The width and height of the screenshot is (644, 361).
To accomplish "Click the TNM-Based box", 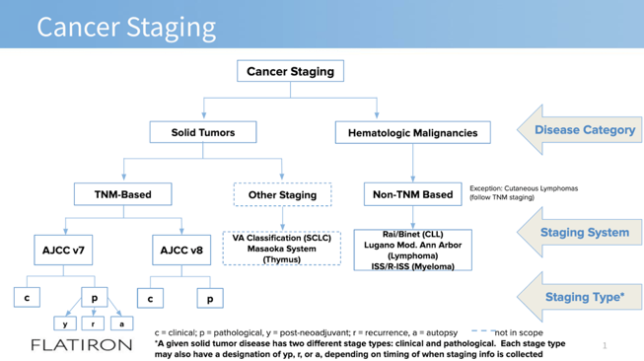I will pyautogui.click(x=123, y=194).
